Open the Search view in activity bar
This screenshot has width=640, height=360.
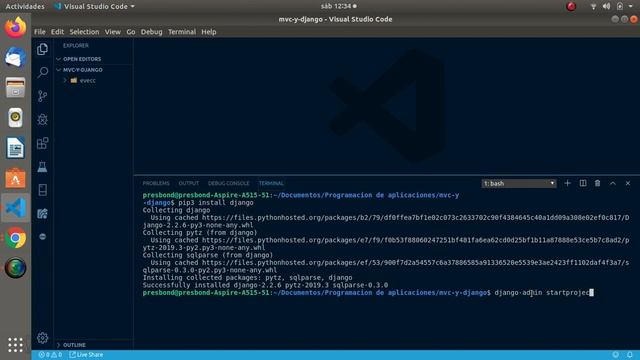42,73
